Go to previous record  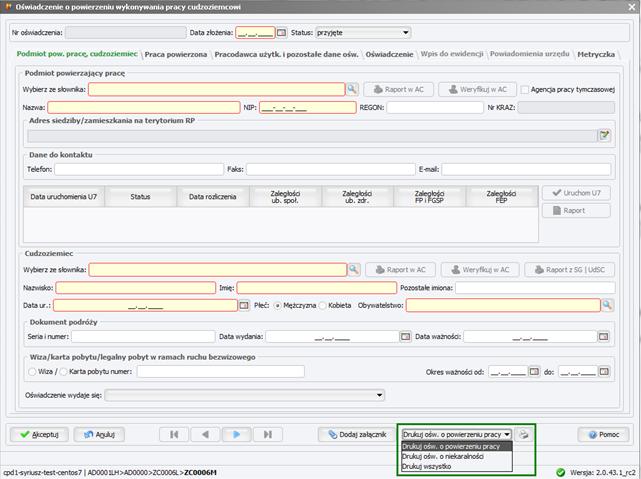[x=205, y=434]
